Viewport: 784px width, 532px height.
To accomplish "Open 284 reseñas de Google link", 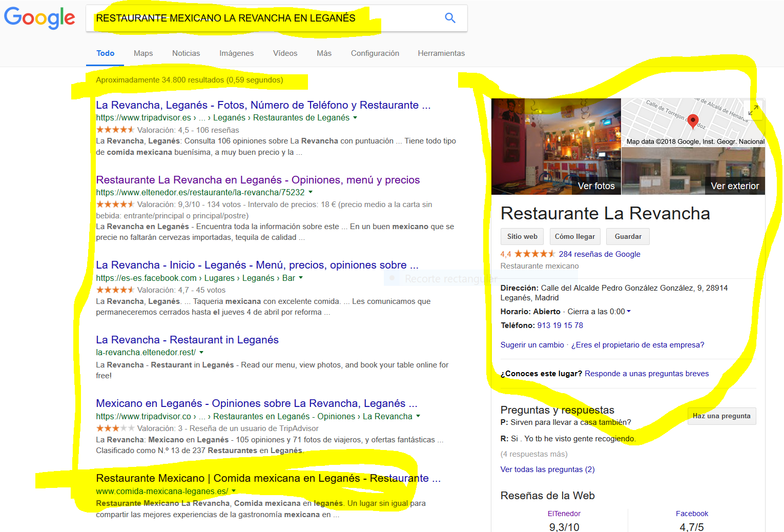I will (600, 254).
